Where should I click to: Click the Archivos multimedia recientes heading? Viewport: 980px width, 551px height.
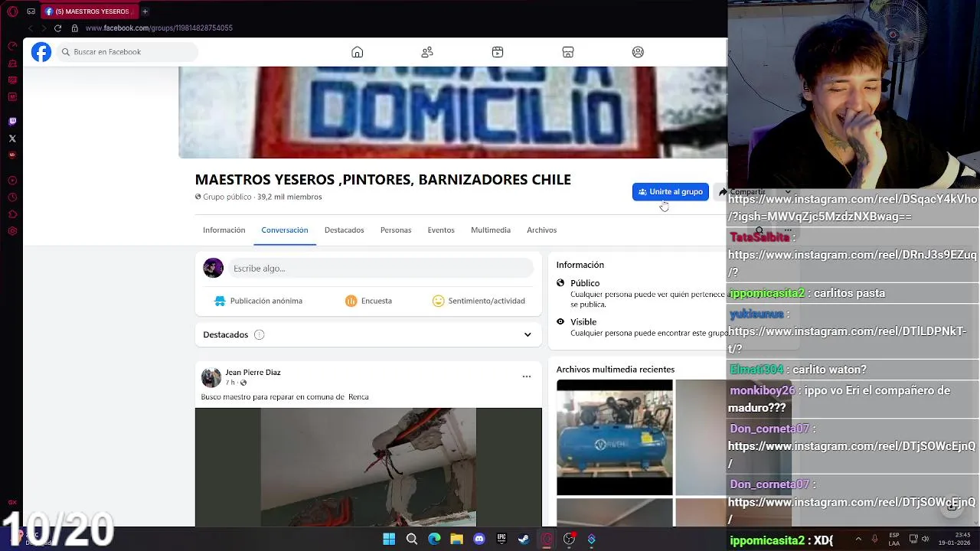[x=616, y=369]
